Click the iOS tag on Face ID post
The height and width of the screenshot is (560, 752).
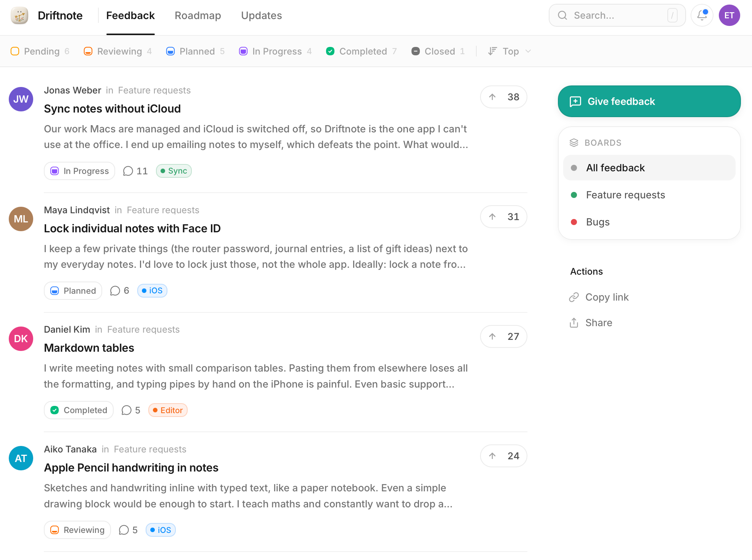152,291
